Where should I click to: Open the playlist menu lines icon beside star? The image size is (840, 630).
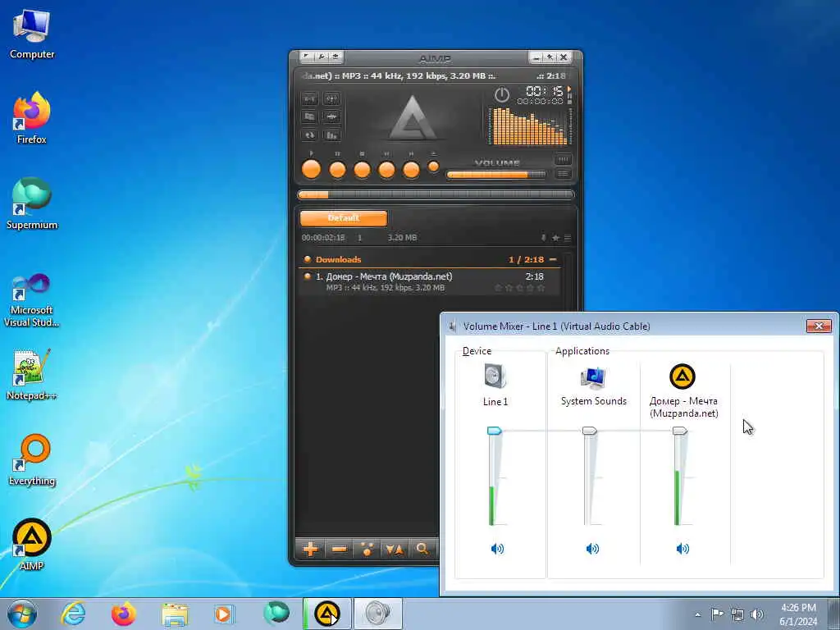pyautogui.click(x=568, y=237)
